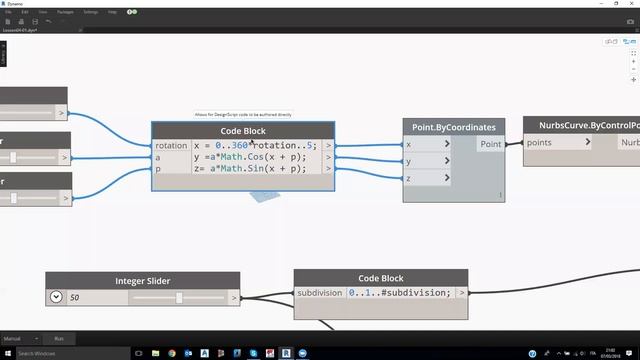Screen dimensions: 640x360
Task: Click the z= a*Math.Sin(x + p) code line
Action: [x=250, y=169]
